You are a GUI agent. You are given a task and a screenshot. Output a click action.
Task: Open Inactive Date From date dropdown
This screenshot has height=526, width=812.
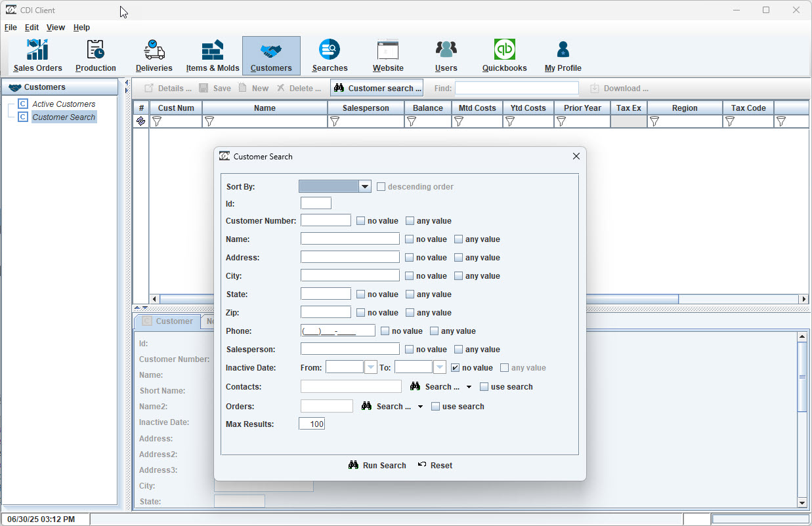[371, 368]
